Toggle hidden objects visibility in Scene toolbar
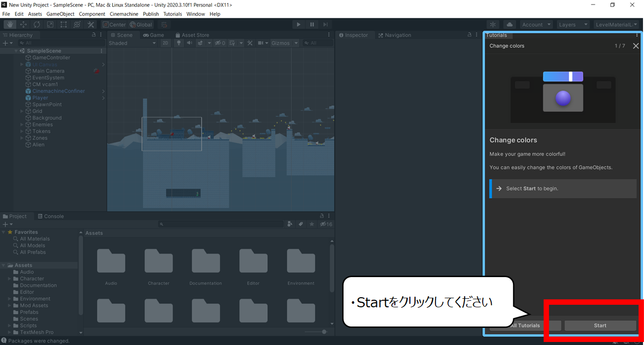644x345 pixels. coord(220,43)
